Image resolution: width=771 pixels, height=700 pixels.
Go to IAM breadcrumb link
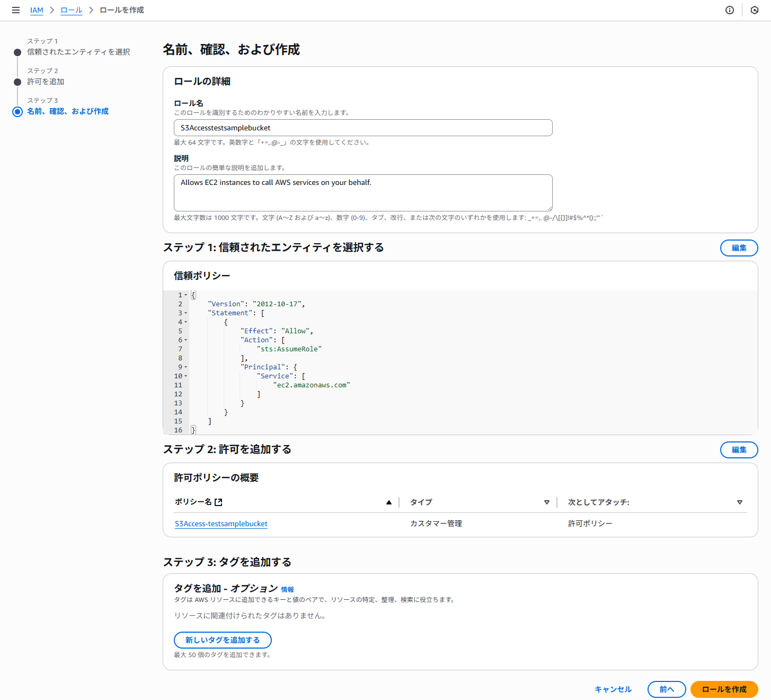pos(37,10)
